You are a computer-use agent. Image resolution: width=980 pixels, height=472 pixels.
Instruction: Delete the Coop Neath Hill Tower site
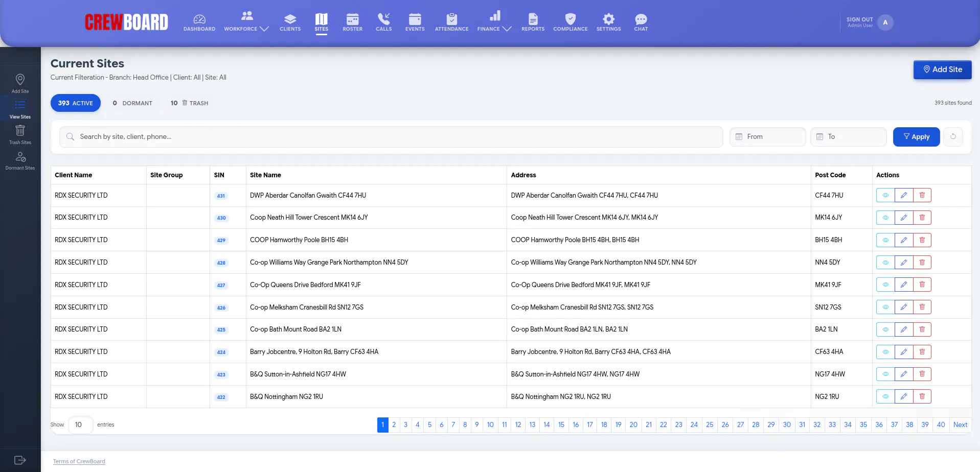(x=922, y=218)
